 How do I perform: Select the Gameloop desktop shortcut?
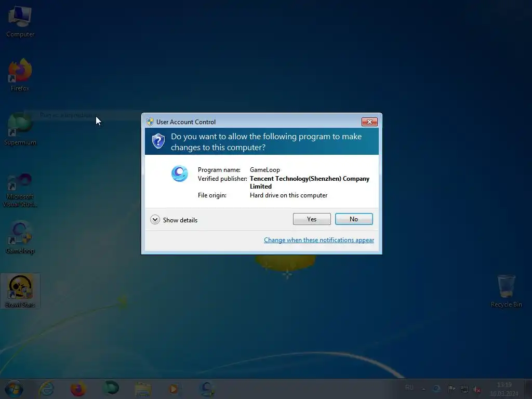point(20,237)
